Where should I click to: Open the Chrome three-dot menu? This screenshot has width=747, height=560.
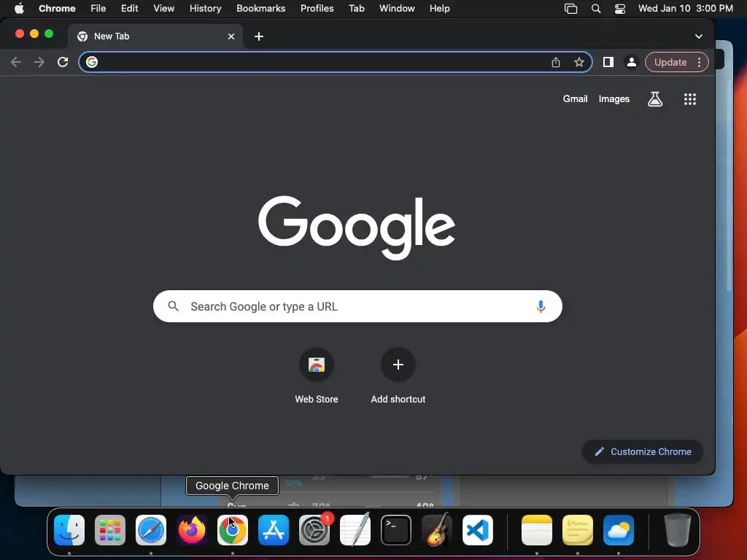point(699,62)
